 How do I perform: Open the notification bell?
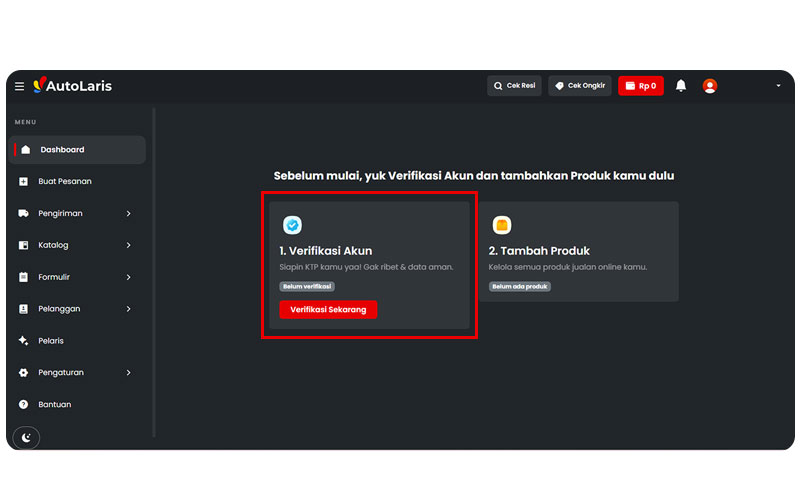tap(681, 86)
